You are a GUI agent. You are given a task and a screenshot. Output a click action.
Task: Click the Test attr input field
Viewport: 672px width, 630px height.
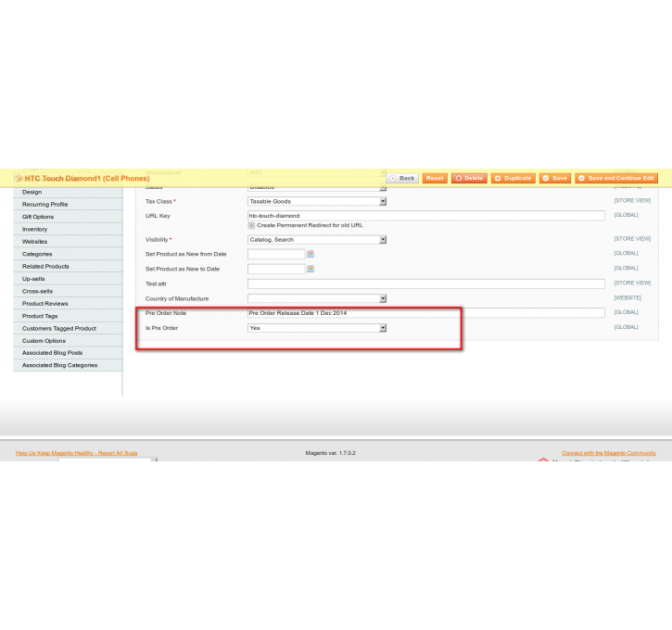(x=426, y=283)
